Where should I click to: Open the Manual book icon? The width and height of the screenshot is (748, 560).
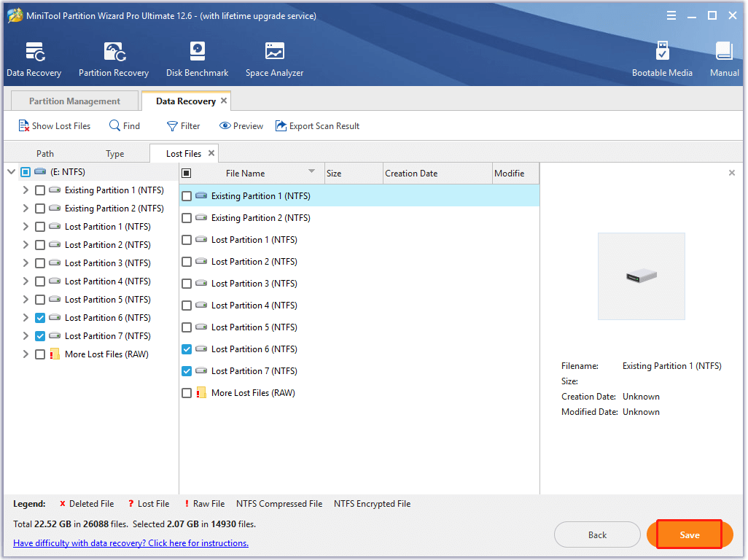point(724,51)
